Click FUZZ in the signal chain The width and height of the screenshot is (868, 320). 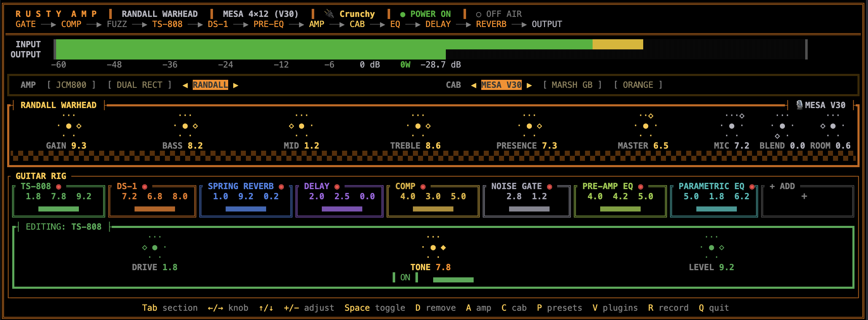tap(117, 24)
